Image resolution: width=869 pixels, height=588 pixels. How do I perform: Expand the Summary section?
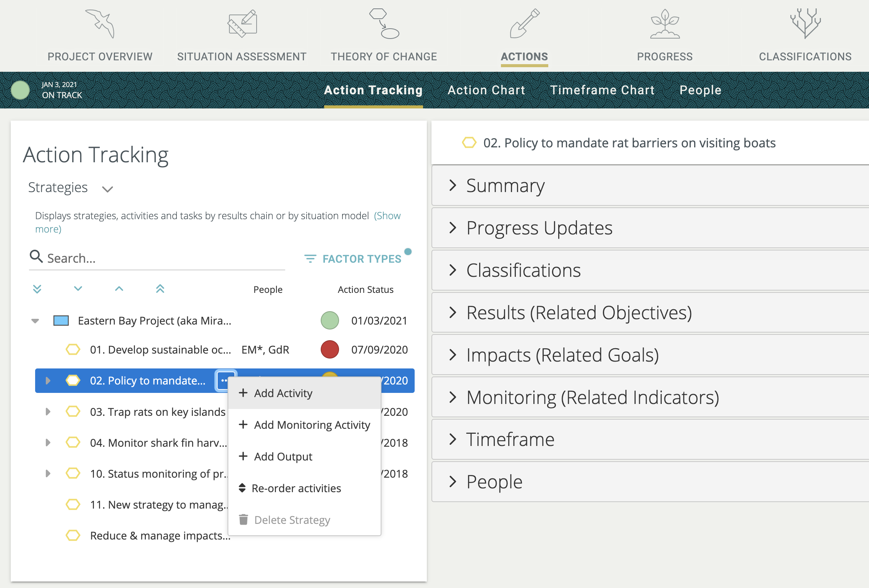[x=505, y=186]
